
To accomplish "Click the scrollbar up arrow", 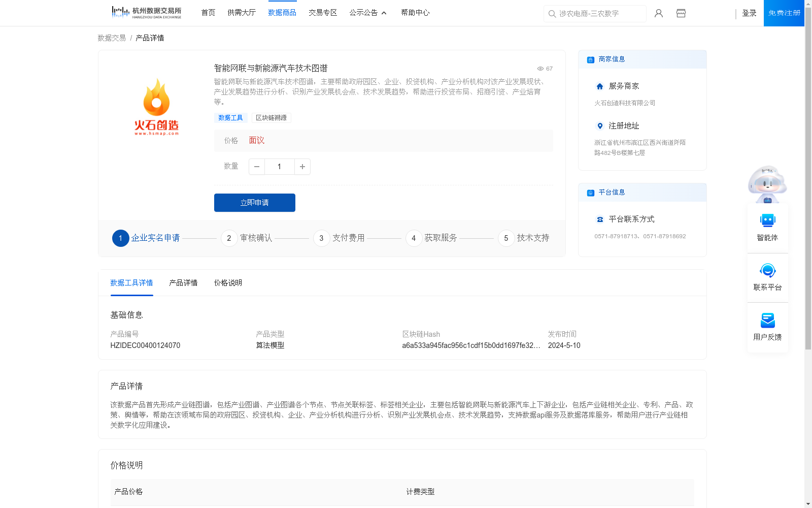I will coord(808,4).
